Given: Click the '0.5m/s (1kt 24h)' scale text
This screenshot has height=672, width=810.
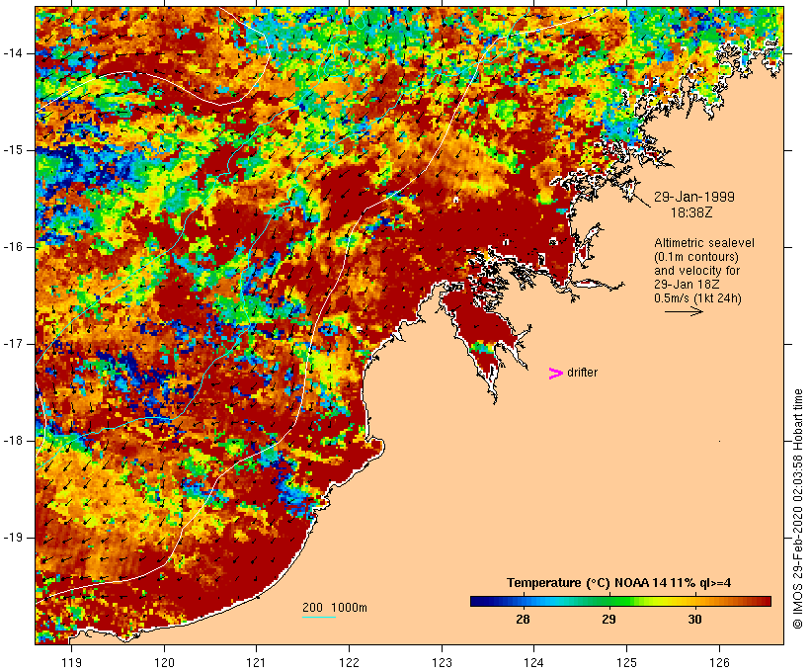Looking at the screenshot, I should pos(697,298).
